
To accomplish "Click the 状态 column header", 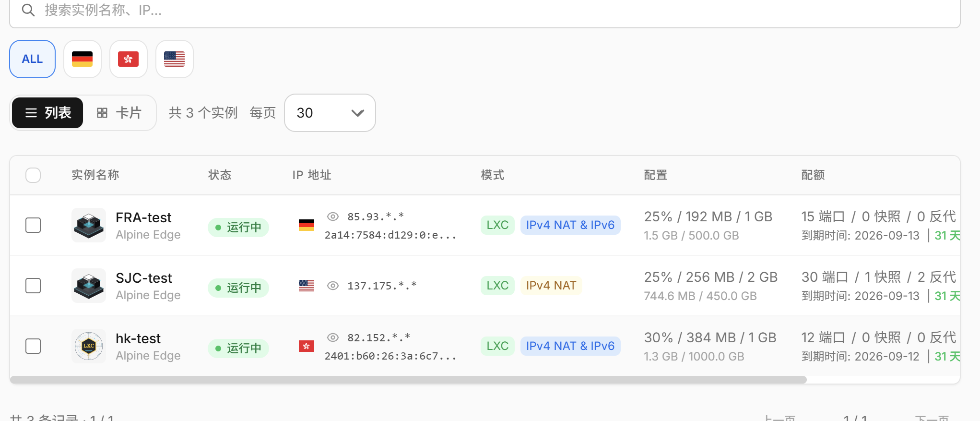I will pyautogui.click(x=220, y=175).
